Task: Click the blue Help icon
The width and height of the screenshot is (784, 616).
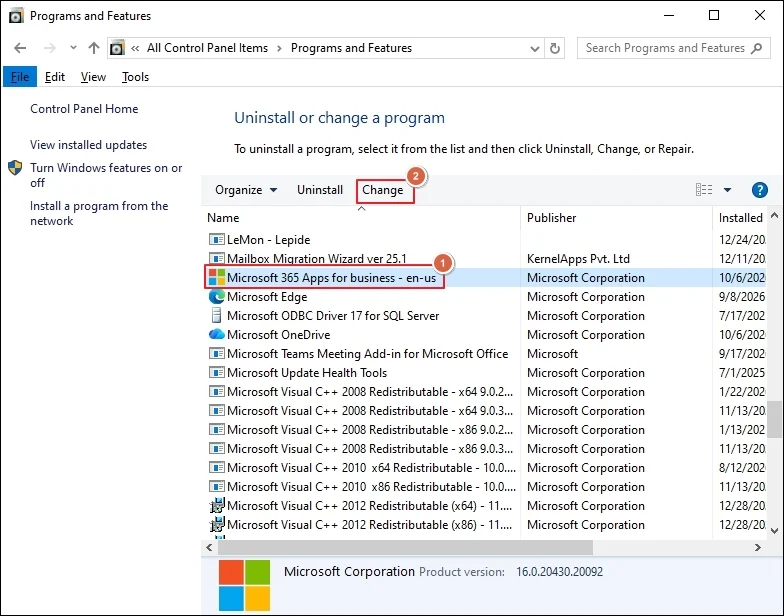Action: coord(760,190)
